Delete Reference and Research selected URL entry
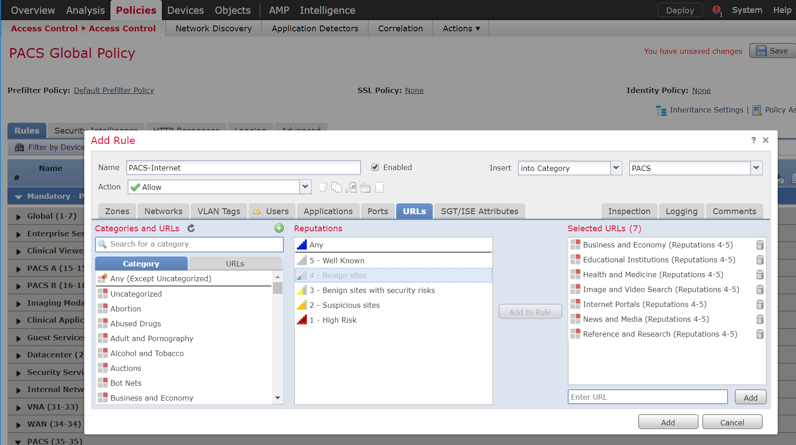Viewport: 796px width, 445px height. click(760, 334)
